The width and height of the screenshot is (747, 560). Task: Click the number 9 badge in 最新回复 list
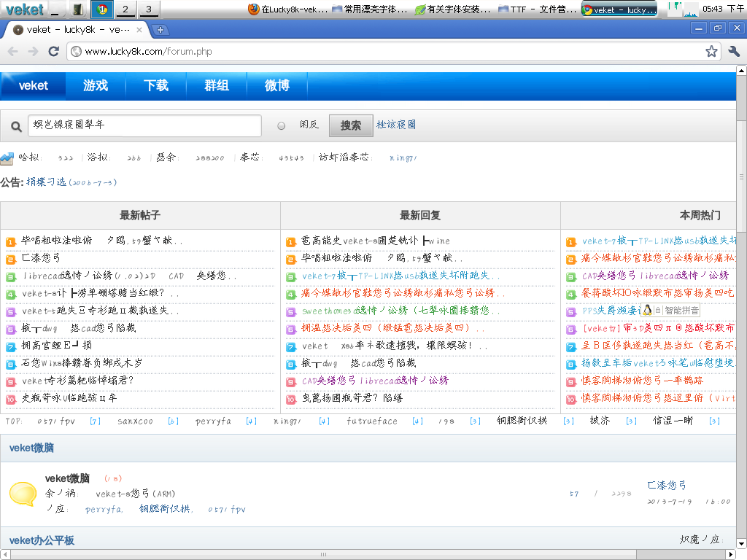click(x=290, y=382)
